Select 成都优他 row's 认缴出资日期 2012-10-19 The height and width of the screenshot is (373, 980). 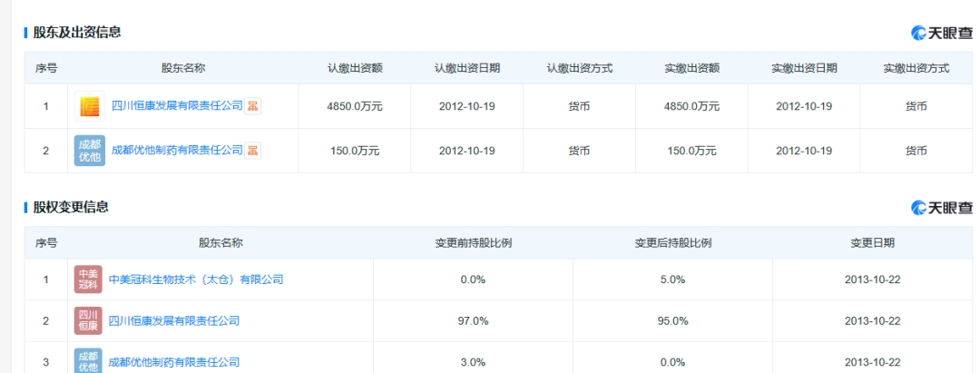(467, 151)
